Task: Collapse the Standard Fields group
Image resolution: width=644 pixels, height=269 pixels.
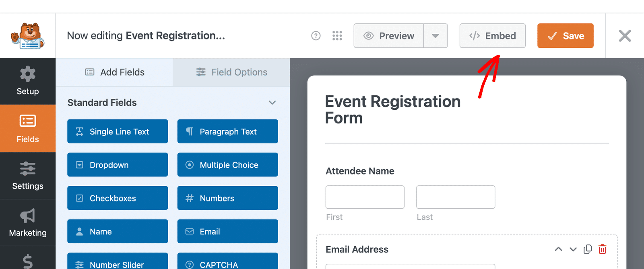Action: [x=272, y=103]
